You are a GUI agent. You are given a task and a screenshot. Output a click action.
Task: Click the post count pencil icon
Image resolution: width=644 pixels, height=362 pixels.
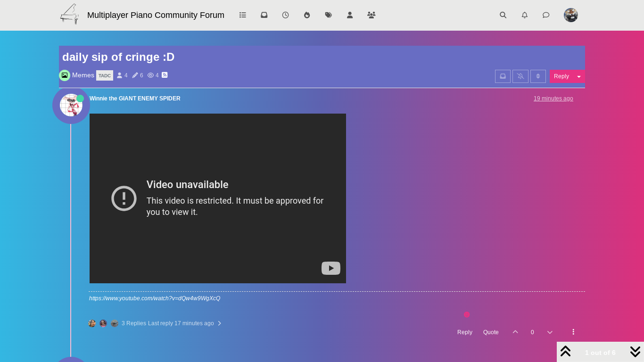coord(135,75)
